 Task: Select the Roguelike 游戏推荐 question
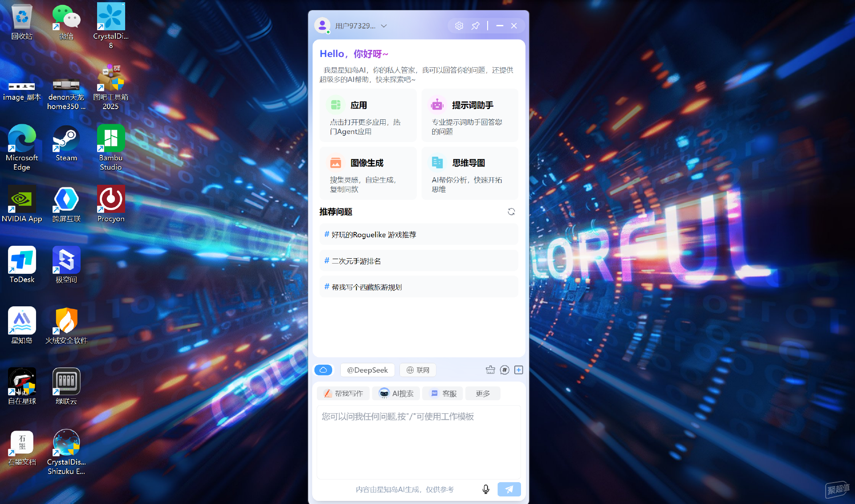tap(419, 235)
